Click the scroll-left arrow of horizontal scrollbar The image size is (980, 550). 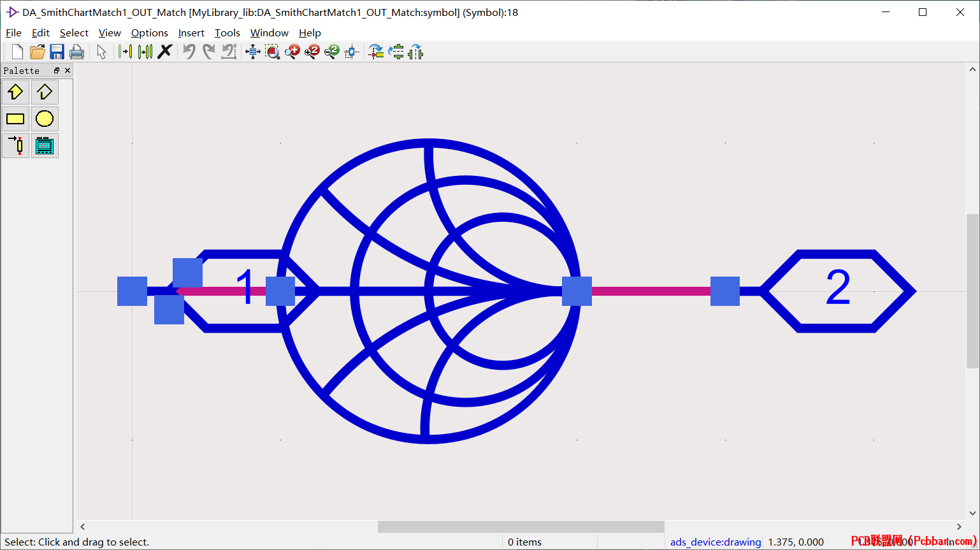[83, 527]
